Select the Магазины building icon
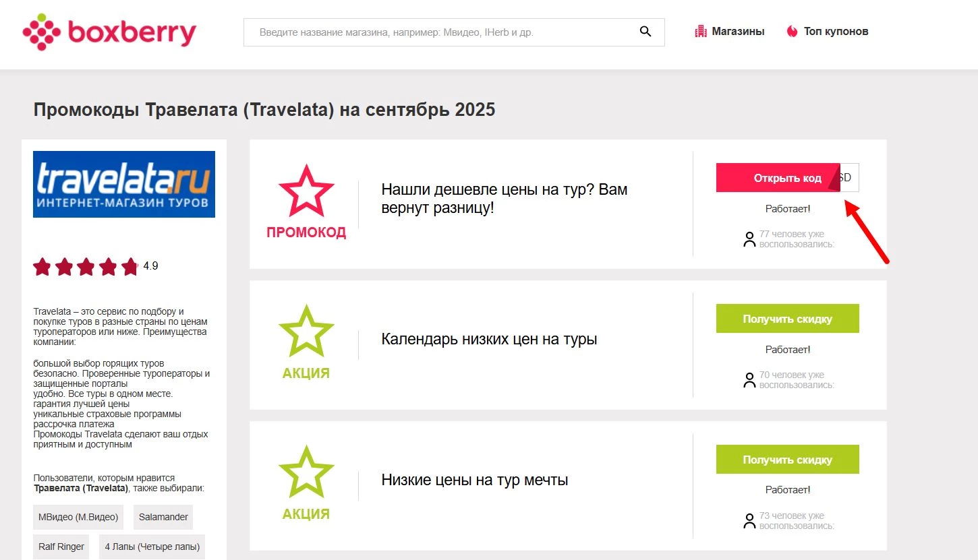The width and height of the screenshot is (978, 560). pos(700,30)
